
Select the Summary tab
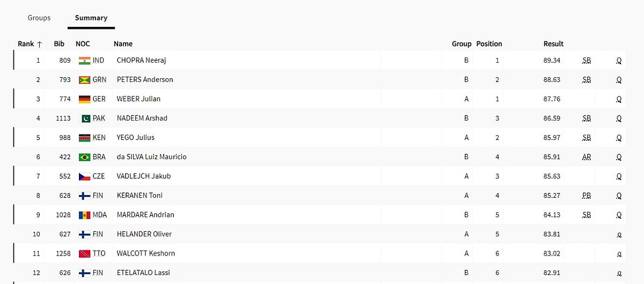91,18
